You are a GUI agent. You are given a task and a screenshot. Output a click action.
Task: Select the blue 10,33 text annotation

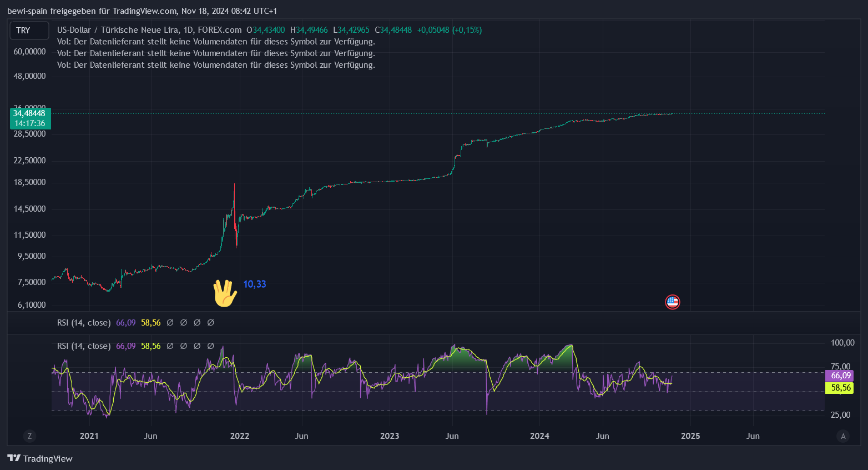click(255, 284)
